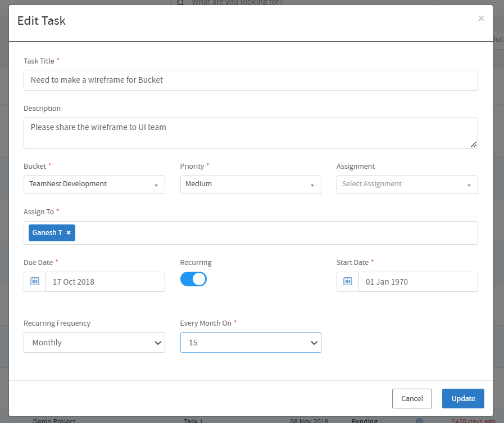This screenshot has width=504, height=423.
Task: Open the Priority dropdown set to Medium
Action: [x=251, y=184]
